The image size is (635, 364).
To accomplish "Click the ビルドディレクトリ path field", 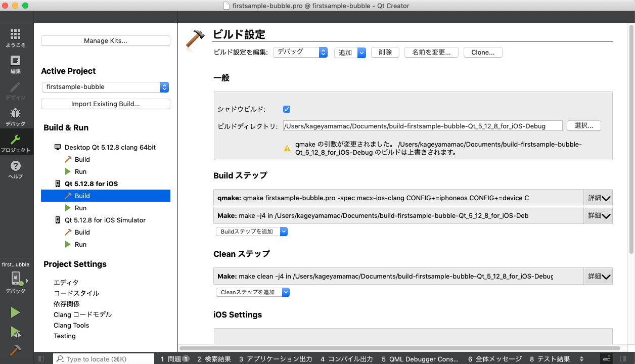I will (423, 126).
